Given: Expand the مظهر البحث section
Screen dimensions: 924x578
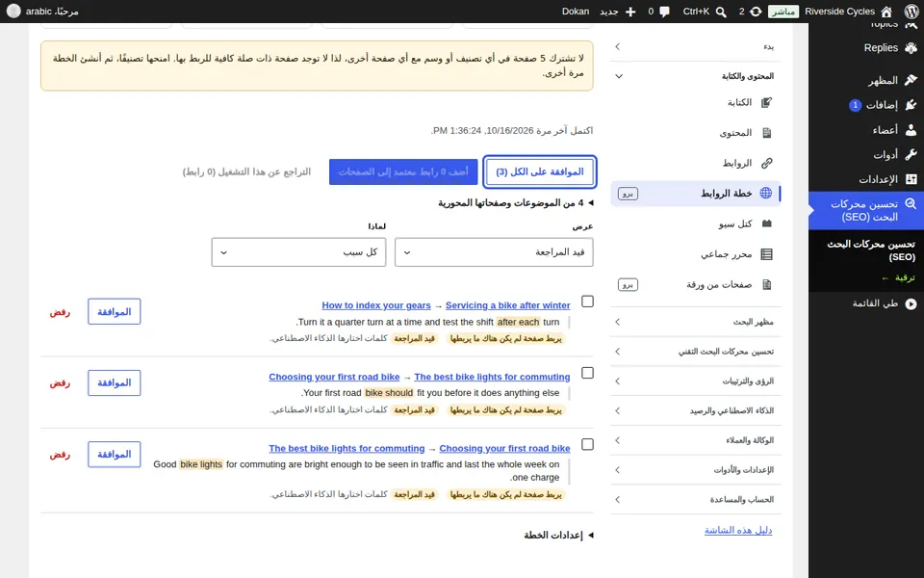Looking at the screenshot, I should (695, 322).
